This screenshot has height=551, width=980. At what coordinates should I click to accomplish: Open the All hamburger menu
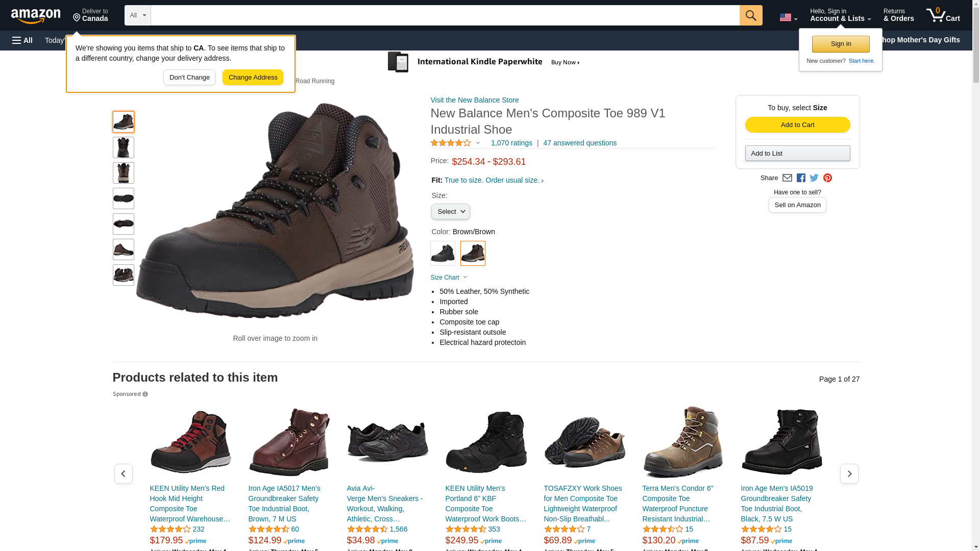[22, 40]
